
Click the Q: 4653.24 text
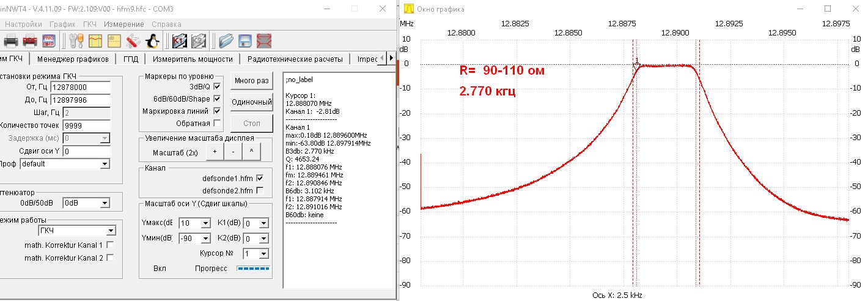303,158
